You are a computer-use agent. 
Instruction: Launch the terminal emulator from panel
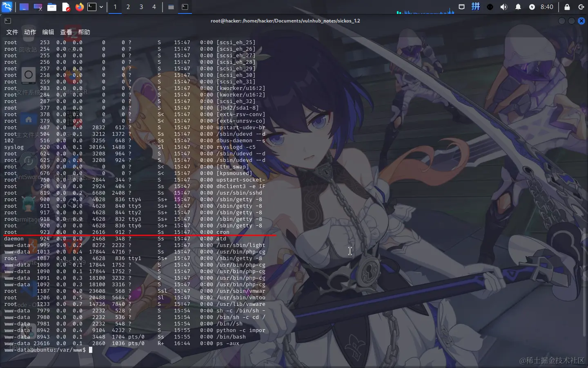92,7
